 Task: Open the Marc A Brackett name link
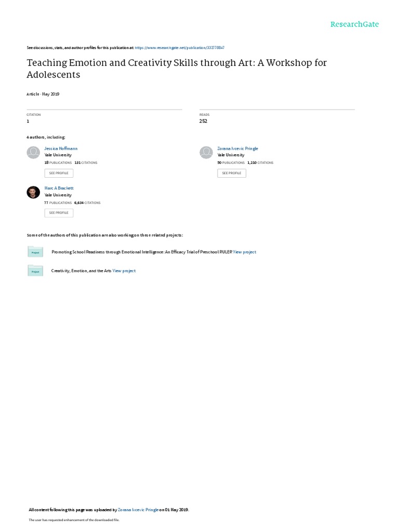coord(59,188)
